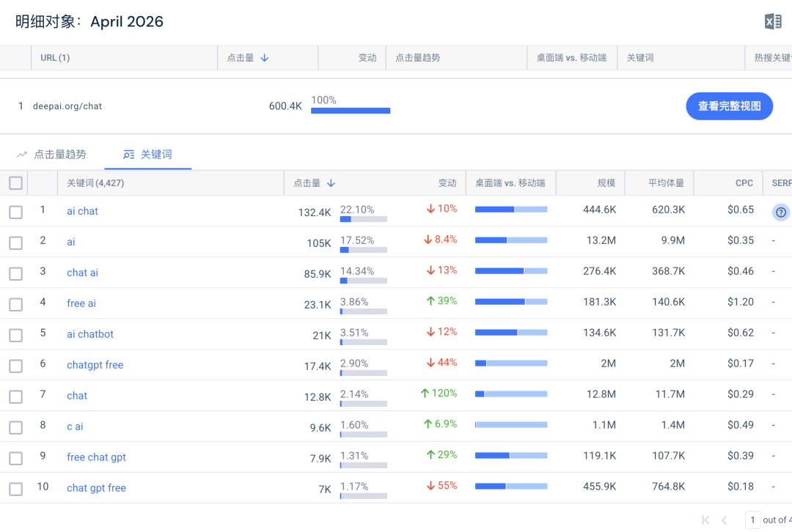
Task: Go to previous page arrow icon
Action: 725,520
